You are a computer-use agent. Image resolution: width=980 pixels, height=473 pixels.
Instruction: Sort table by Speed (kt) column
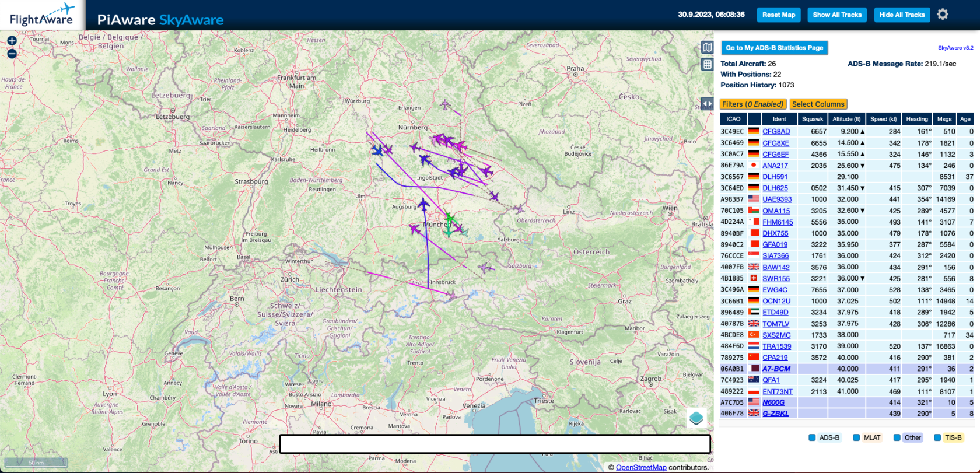[883, 119]
